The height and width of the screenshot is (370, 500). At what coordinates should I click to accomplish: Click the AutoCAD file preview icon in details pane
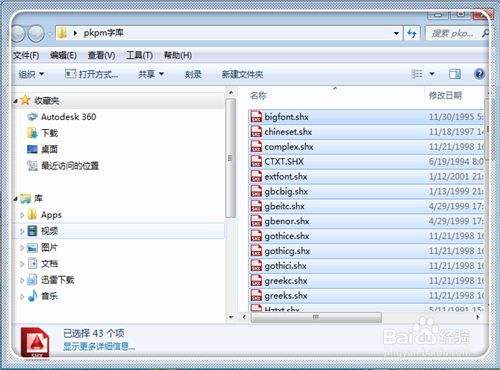tap(35, 342)
